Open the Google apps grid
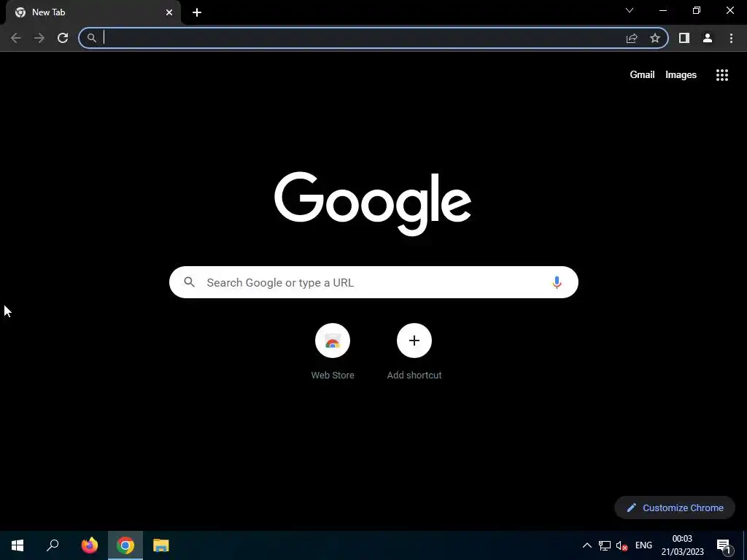 (x=722, y=75)
